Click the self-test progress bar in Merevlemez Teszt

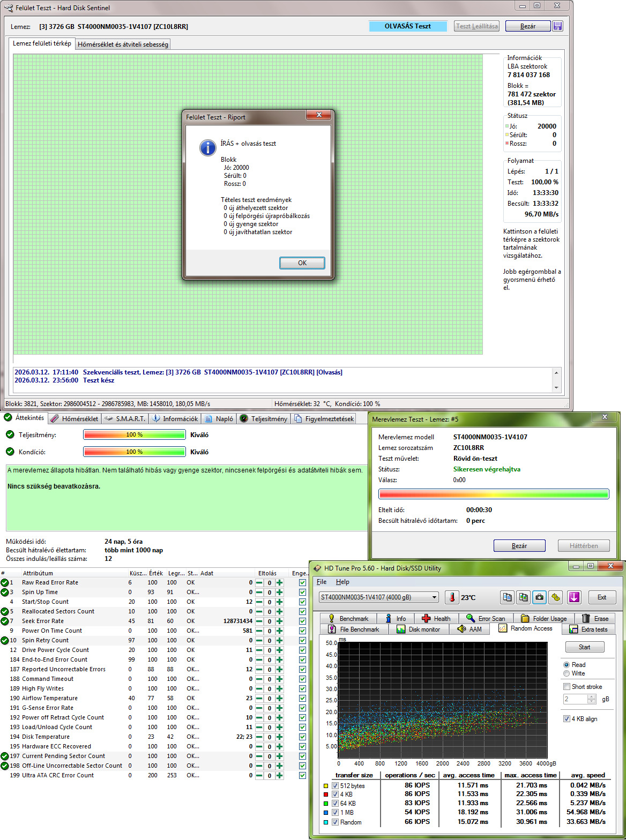494,494
